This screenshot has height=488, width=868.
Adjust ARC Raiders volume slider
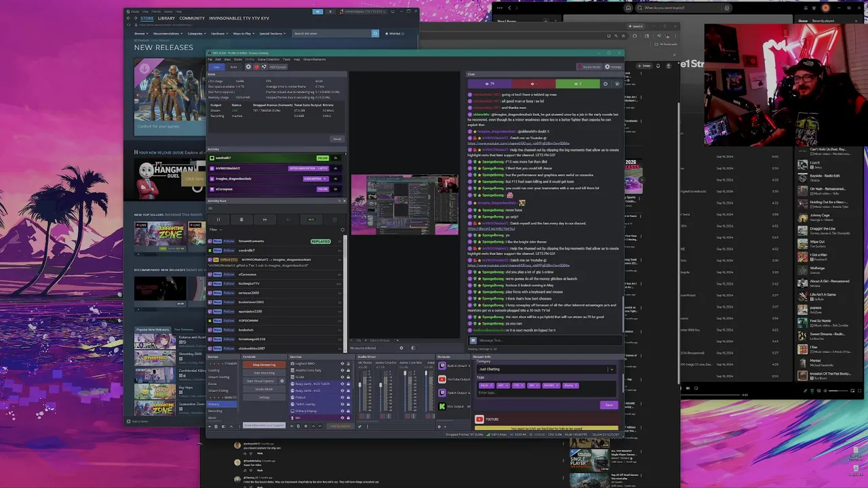[x=360, y=384]
